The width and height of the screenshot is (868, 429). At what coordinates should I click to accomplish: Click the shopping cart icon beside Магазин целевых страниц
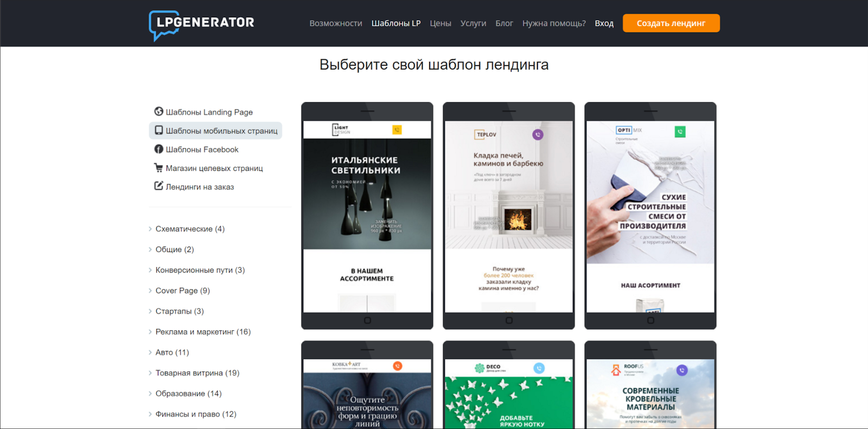pos(158,168)
